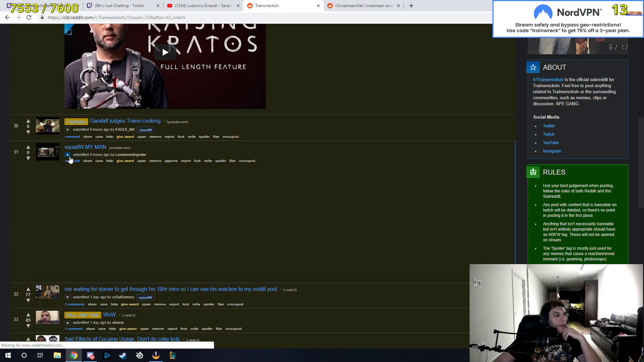Screen dimensions: 644x362
Task: Open 1 comment on the WoW post
Action: click(74, 329)
